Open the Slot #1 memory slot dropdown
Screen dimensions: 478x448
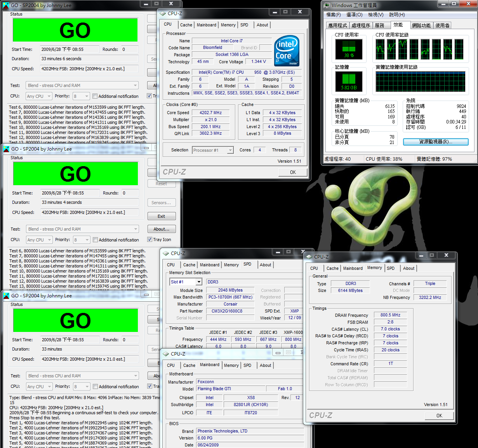tap(186, 282)
